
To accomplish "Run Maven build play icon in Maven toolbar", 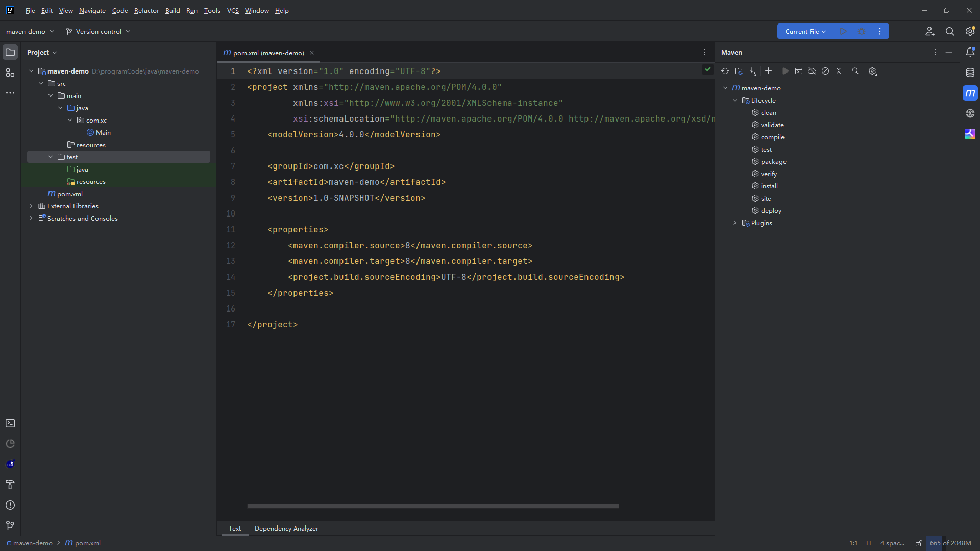I will [x=786, y=71].
